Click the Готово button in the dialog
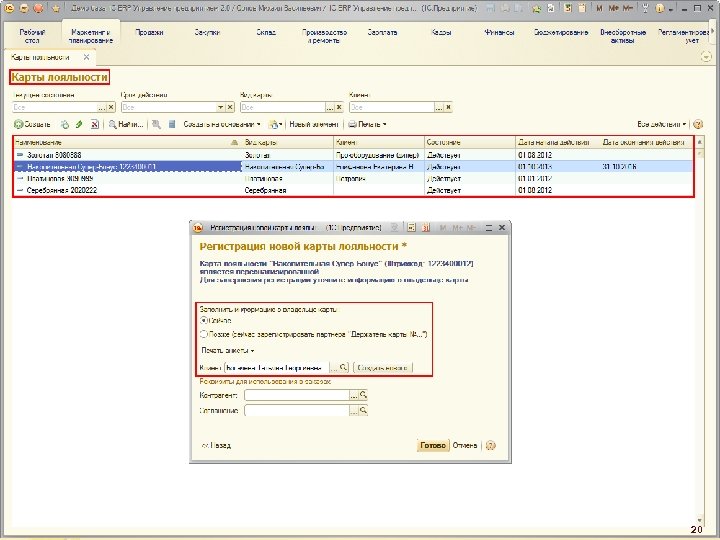Image resolution: width=720 pixels, height=540 pixels. pyautogui.click(x=433, y=445)
